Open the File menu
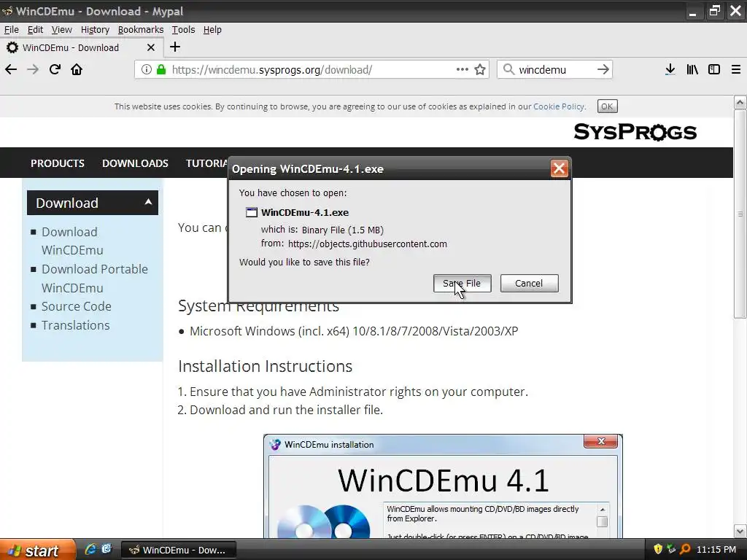This screenshot has height=560, width=747. pos(12,29)
